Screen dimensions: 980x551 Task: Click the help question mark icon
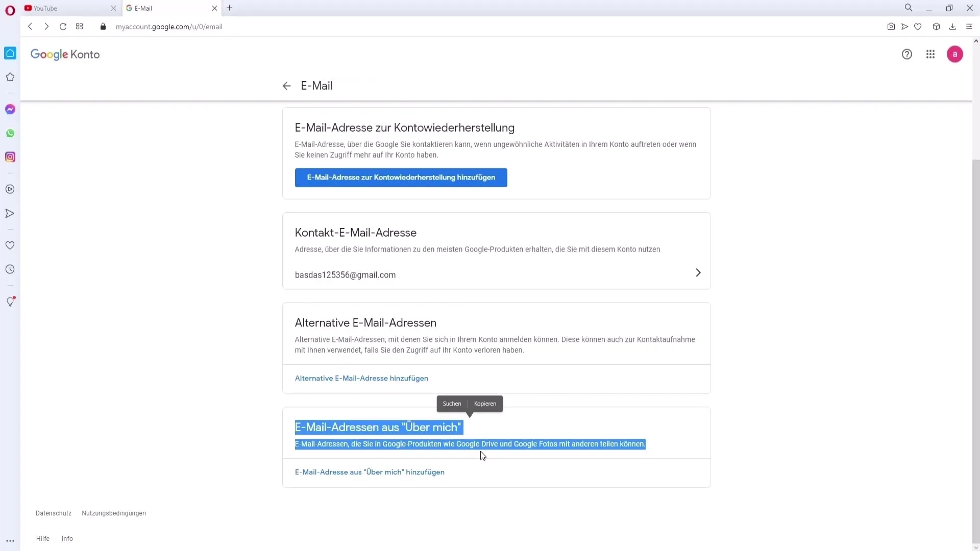(906, 54)
